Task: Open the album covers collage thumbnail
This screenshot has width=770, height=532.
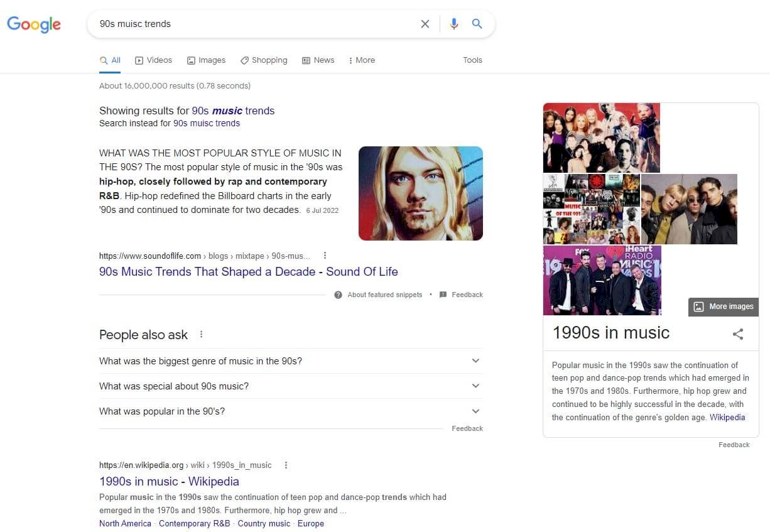Action: 592,209
